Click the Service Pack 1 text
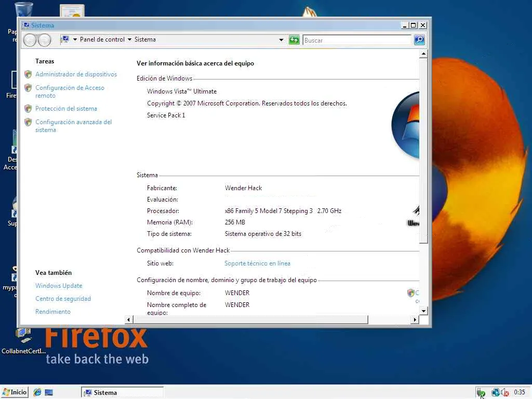The height and width of the screenshot is (399, 532). [166, 115]
